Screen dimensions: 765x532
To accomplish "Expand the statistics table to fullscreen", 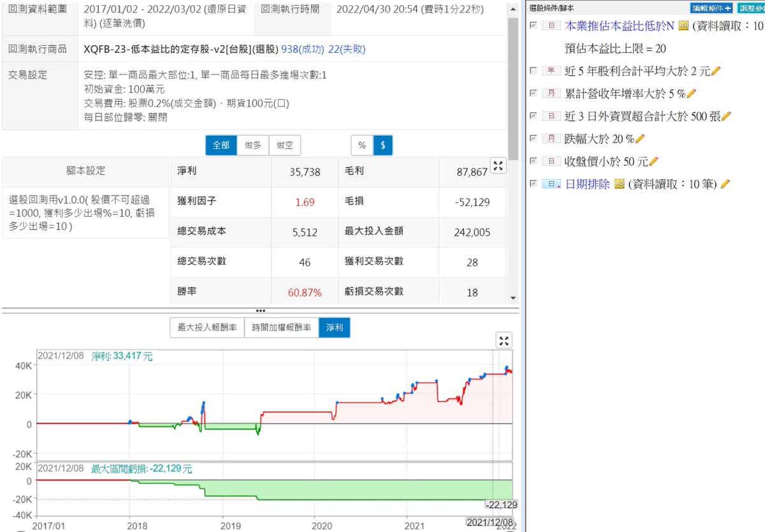I will click(x=499, y=166).
